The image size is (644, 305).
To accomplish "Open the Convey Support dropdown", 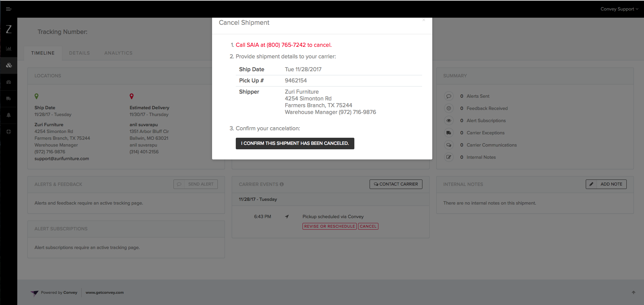I will tap(619, 9).
